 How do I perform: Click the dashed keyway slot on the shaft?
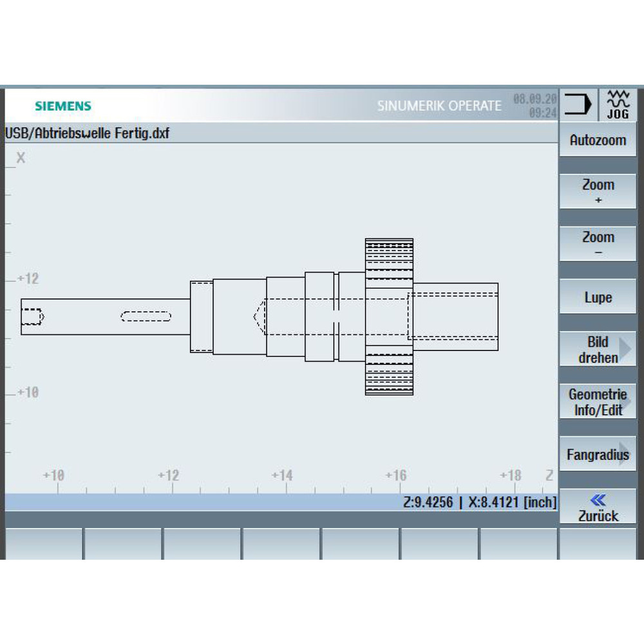(x=146, y=316)
